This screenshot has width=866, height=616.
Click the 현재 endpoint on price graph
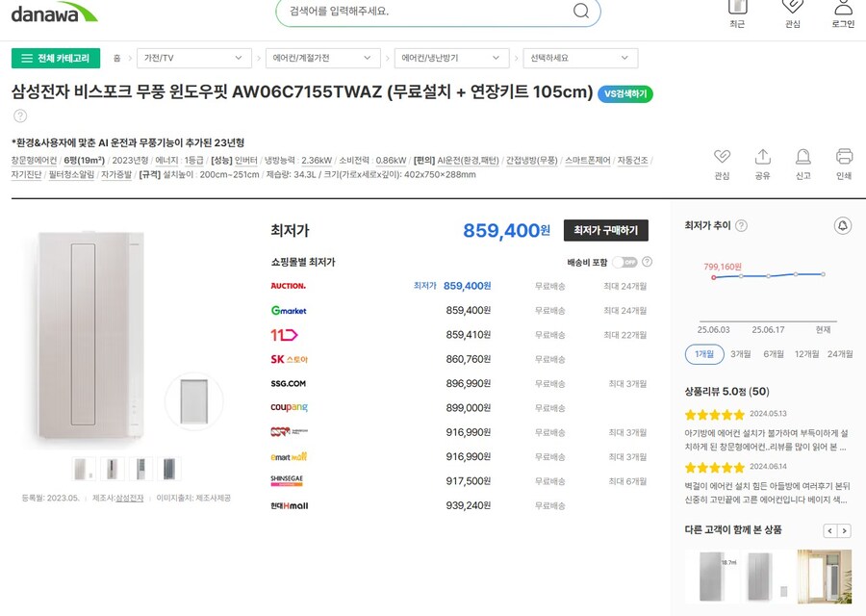[x=823, y=274]
